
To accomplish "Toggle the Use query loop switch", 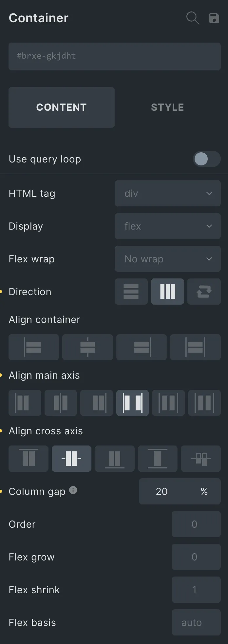I will 207,159.
